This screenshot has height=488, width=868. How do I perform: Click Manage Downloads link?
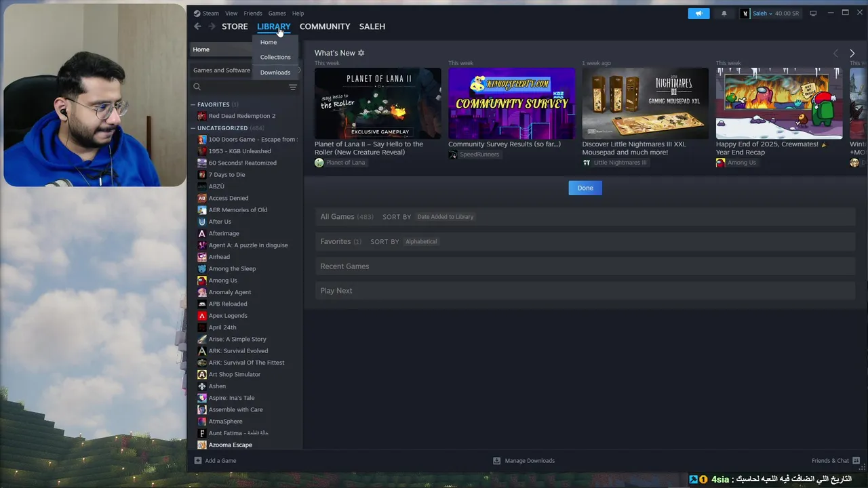(x=530, y=461)
